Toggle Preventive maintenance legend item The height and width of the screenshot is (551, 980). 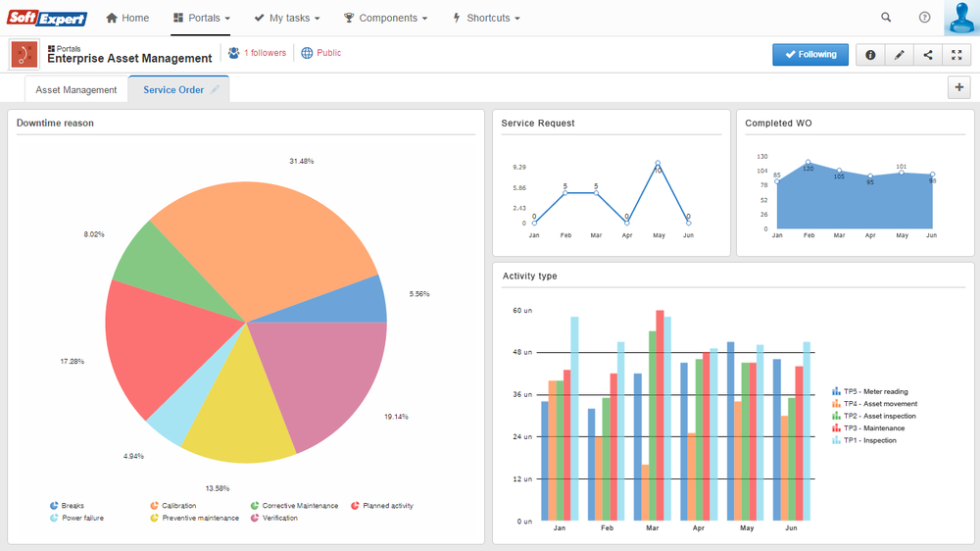tap(194, 518)
